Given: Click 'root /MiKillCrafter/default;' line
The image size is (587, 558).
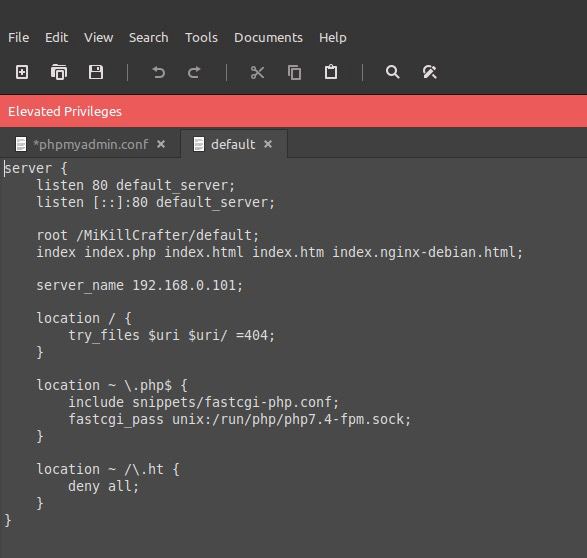Looking at the screenshot, I should [147, 235].
